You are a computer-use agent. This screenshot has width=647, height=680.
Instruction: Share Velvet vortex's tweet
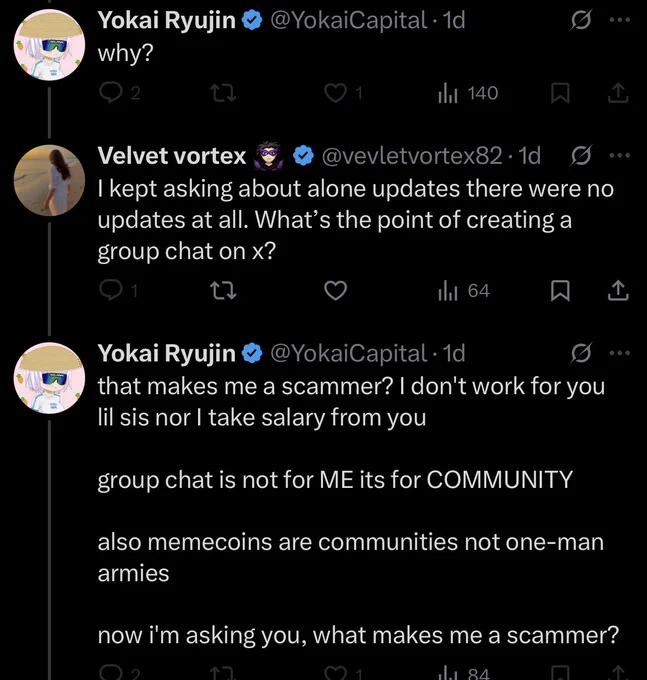click(618, 291)
